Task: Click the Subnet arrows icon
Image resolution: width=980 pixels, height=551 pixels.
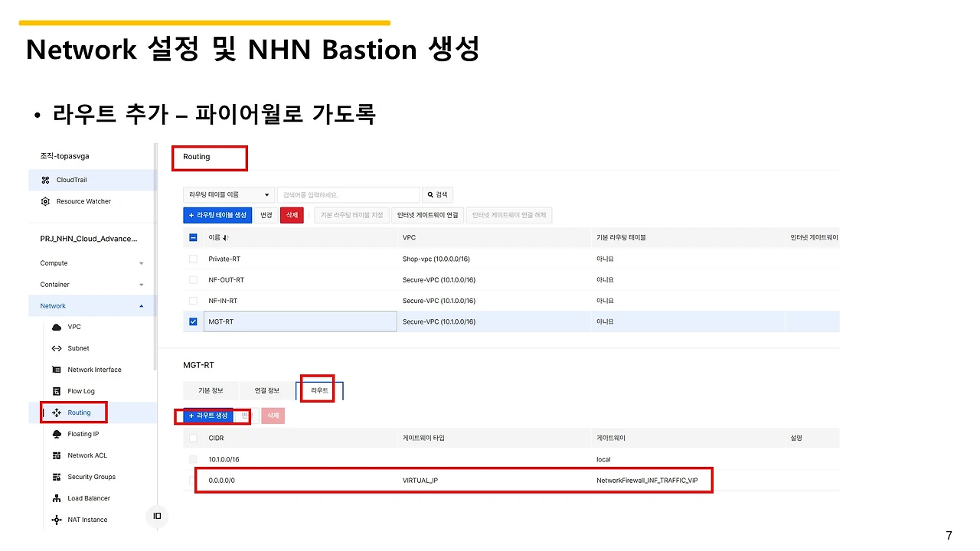Action: click(x=57, y=348)
